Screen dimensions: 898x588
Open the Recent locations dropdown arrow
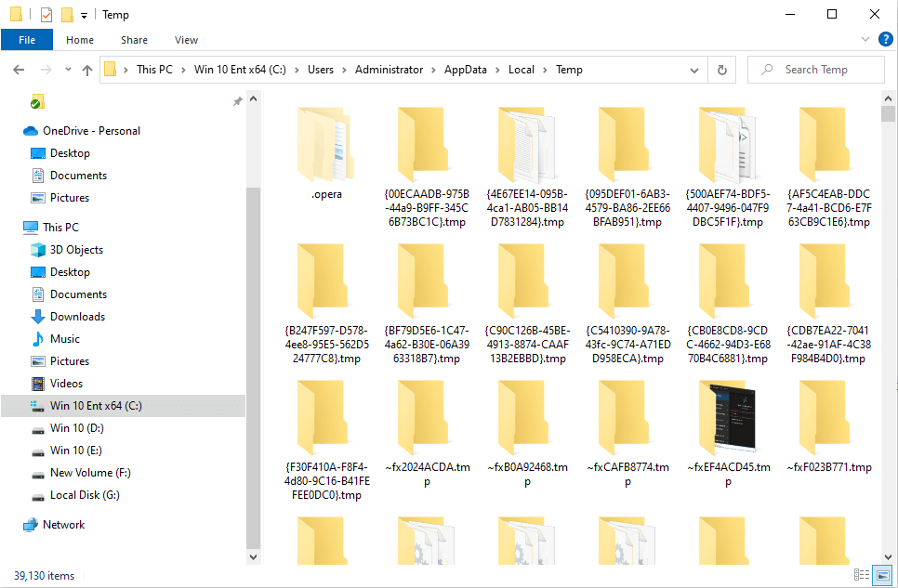coord(68,70)
